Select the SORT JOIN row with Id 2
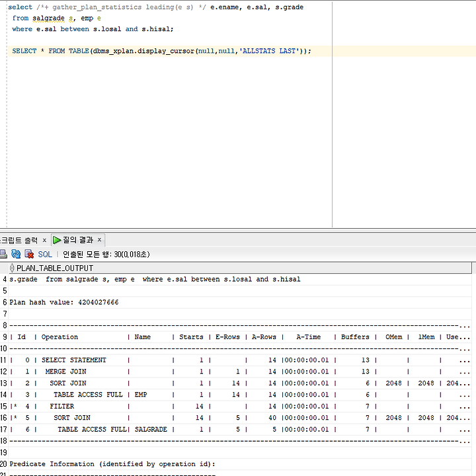Viewport: 476px width, 476px height. (x=240, y=383)
